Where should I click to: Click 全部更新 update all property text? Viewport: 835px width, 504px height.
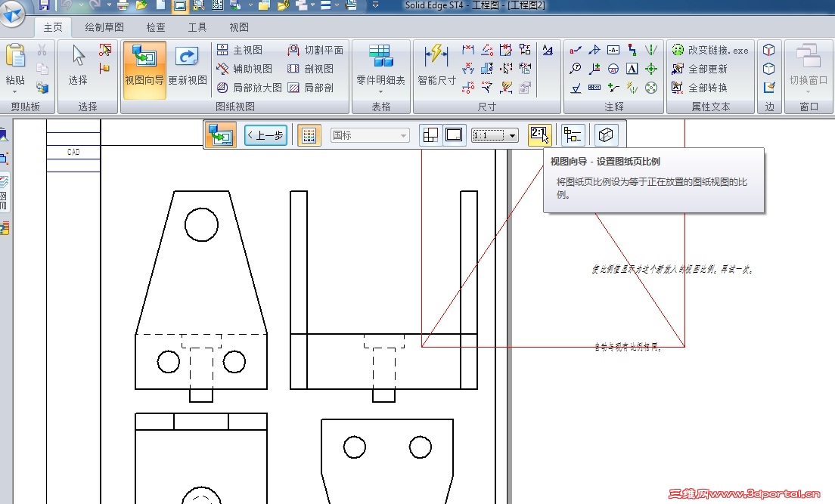click(x=699, y=69)
